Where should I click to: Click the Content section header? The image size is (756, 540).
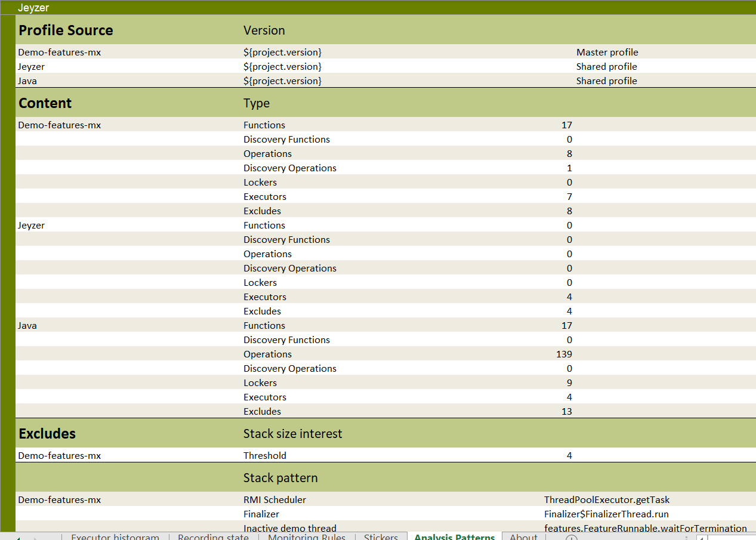[x=45, y=103]
